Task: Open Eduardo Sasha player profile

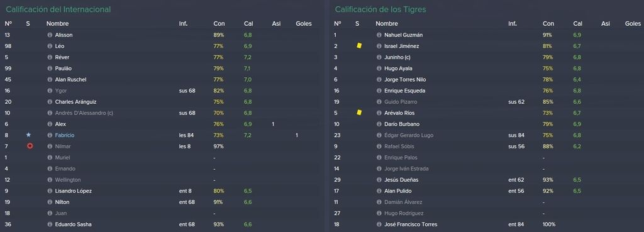Action: click(73, 224)
